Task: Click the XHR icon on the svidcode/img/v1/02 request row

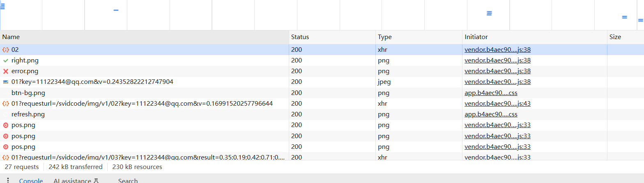Action: 6,104
